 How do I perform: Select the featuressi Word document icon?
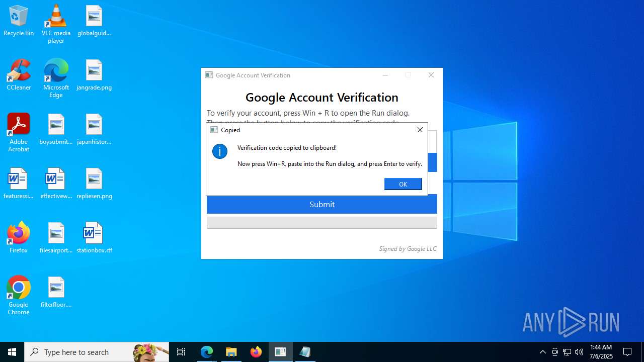(19, 184)
